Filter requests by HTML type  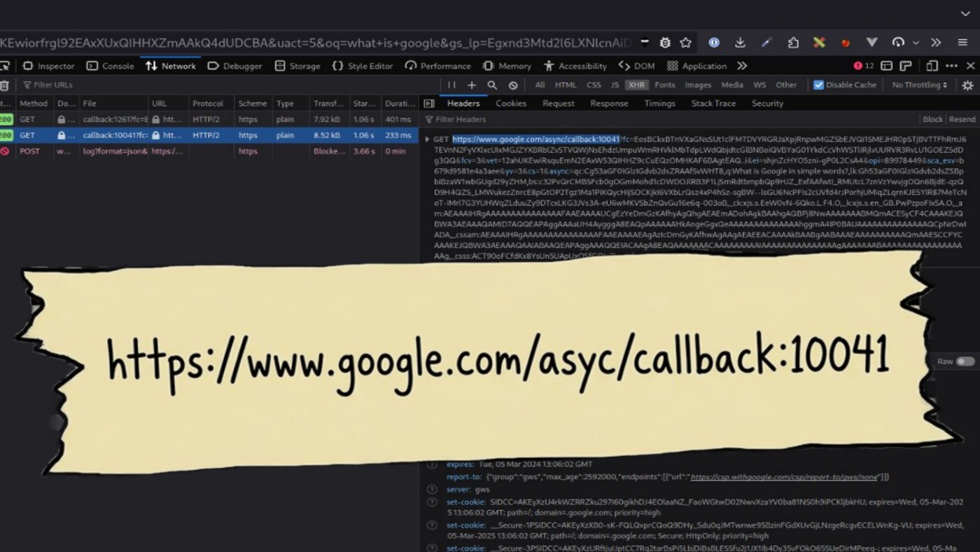(566, 85)
